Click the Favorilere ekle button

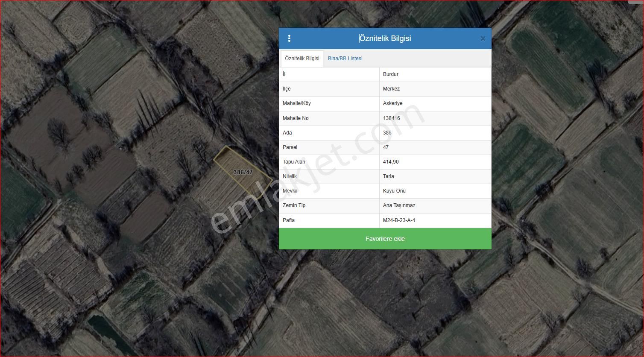tap(385, 239)
